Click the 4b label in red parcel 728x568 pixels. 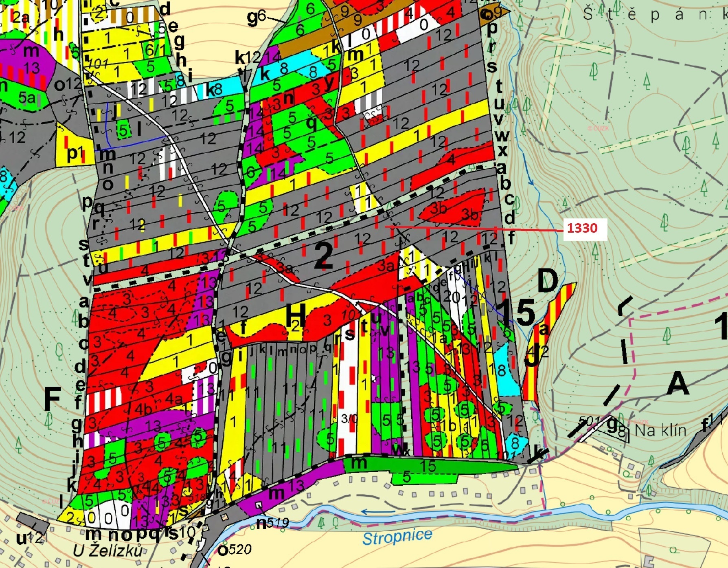143,409
